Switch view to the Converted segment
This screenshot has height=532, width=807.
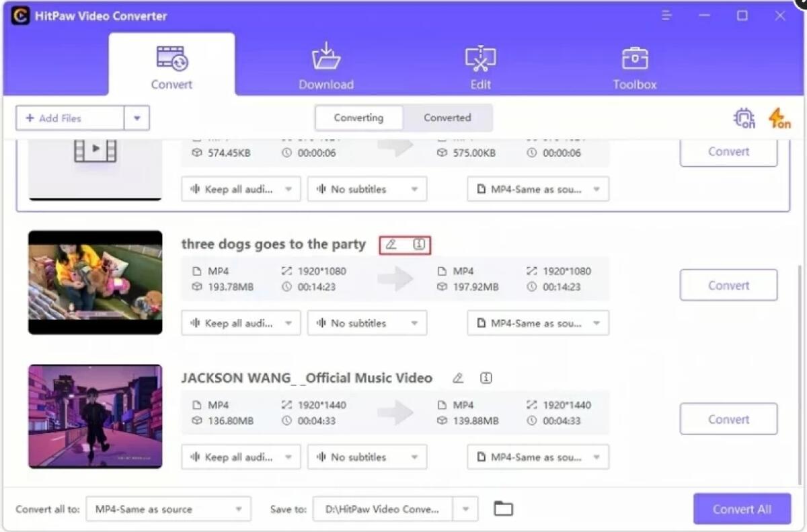447,118
